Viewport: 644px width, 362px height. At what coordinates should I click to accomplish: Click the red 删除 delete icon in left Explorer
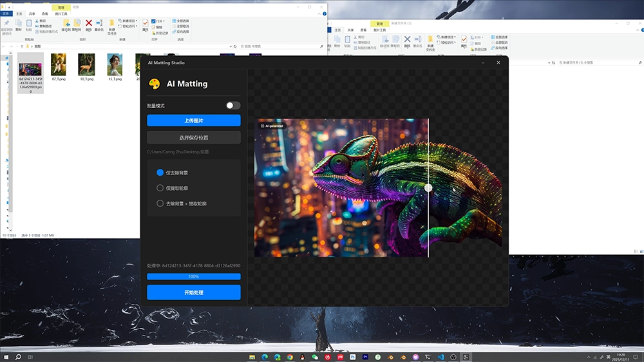coord(88,24)
